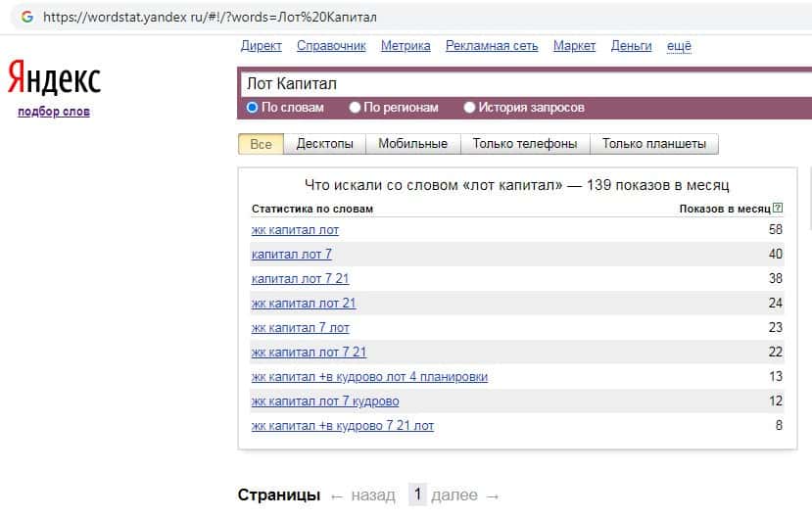
Task: Open the Справочник link
Action: (331, 46)
